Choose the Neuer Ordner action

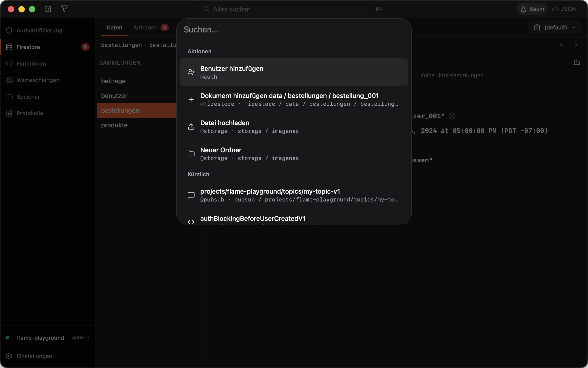(x=294, y=154)
